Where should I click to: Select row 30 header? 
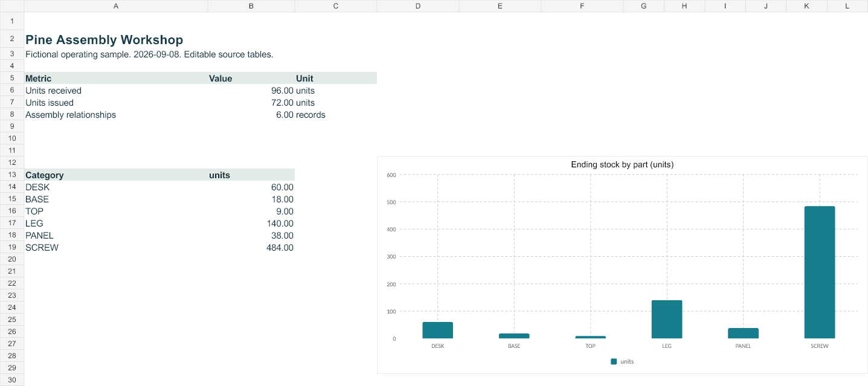pos(12,380)
